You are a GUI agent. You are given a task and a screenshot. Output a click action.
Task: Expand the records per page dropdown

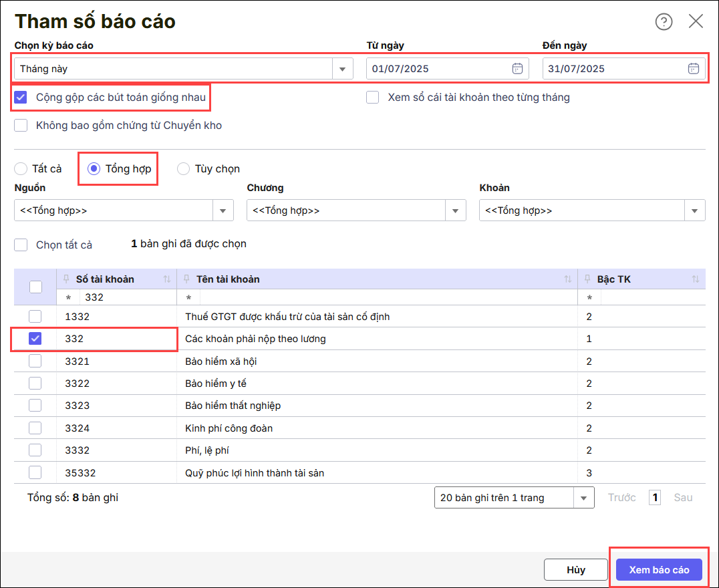[584, 498]
